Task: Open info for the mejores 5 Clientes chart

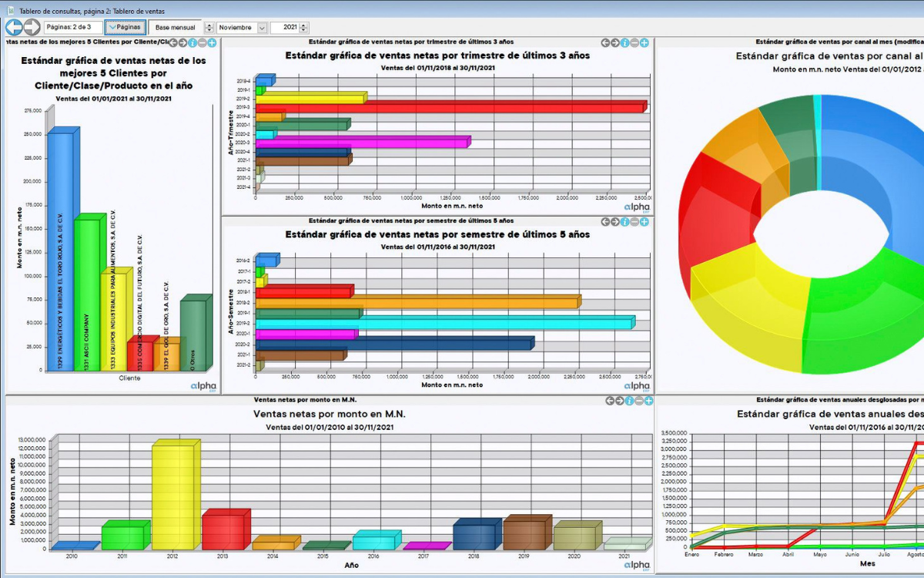Action: click(x=192, y=42)
